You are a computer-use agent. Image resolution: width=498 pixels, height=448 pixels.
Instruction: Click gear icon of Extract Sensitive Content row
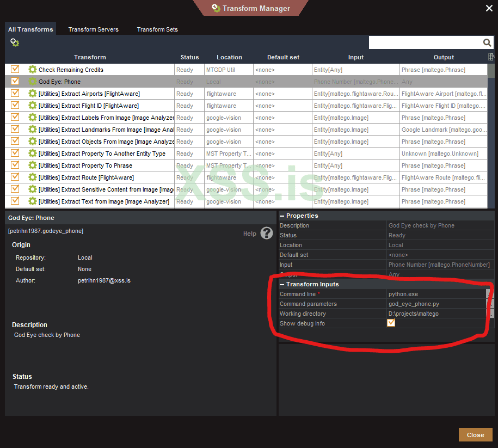click(x=33, y=189)
